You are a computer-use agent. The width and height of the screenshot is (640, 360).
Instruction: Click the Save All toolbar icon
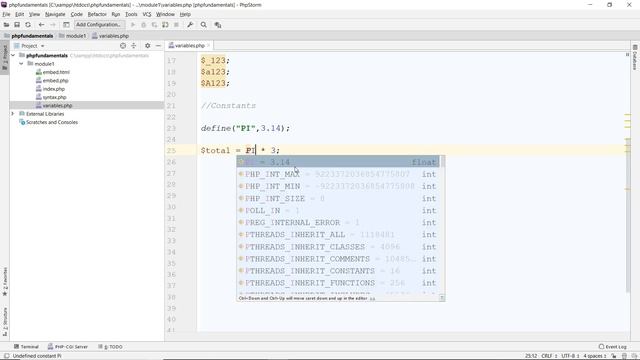coord(17,25)
